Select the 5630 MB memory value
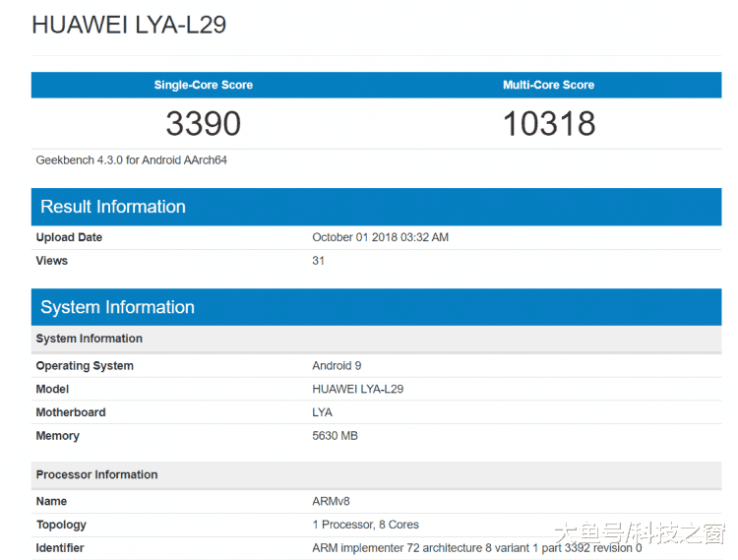The height and width of the screenshot is (560, 738). (x=336, y=436)
